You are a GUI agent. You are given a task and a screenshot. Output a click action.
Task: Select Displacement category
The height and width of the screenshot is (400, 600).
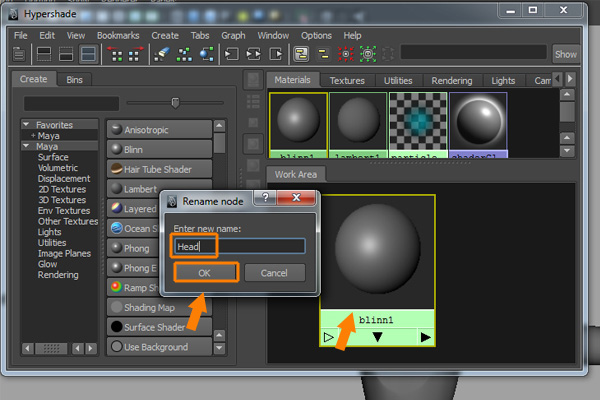click(64, 178)
